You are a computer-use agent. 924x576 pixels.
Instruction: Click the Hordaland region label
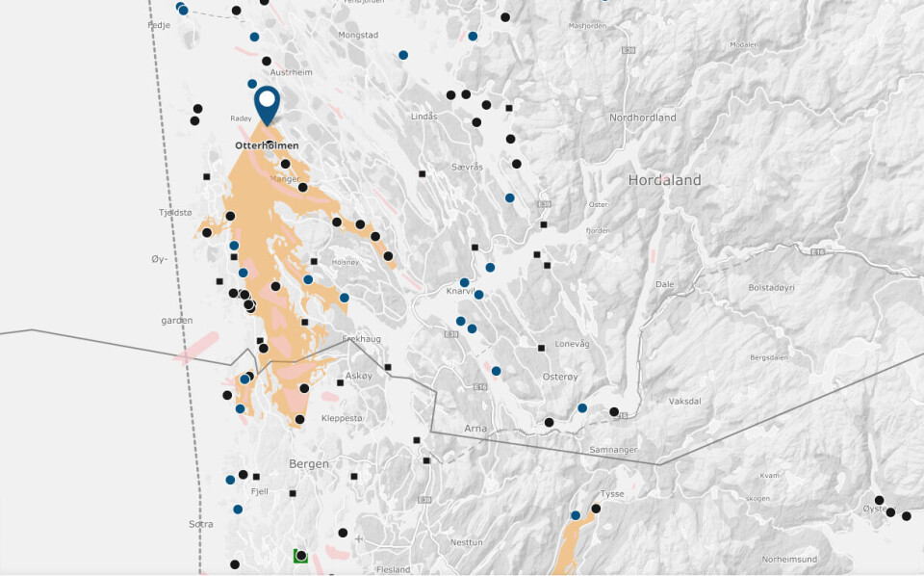pyautogui.click(x=664, y=180)
